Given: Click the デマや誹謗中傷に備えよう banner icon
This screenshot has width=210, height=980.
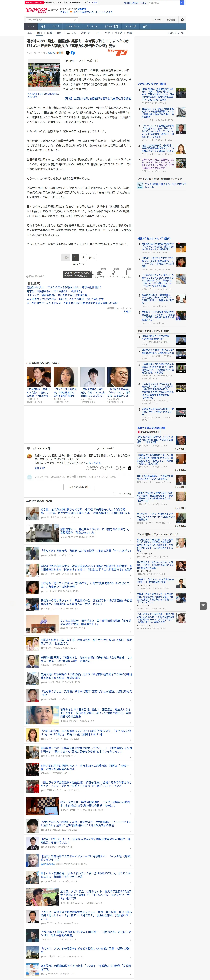Looking at the screenshot, I should tap(140, 186).
